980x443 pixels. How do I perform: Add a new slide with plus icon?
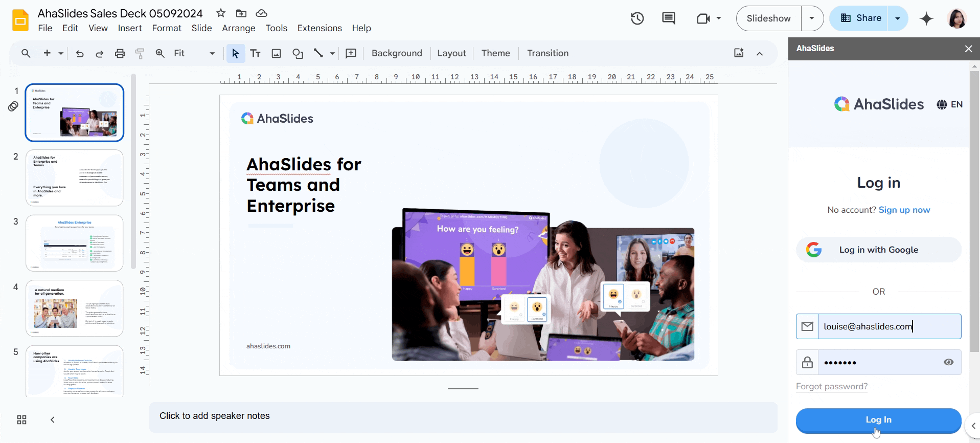(47, 53)
